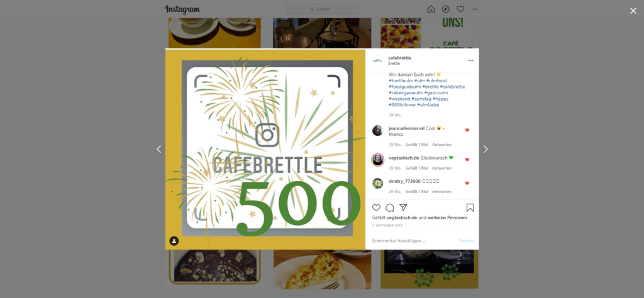This screenshot has height=298, width=644.
Task: Click the Suchen search field
Action: pyautogui.click(x=322, y=9)
